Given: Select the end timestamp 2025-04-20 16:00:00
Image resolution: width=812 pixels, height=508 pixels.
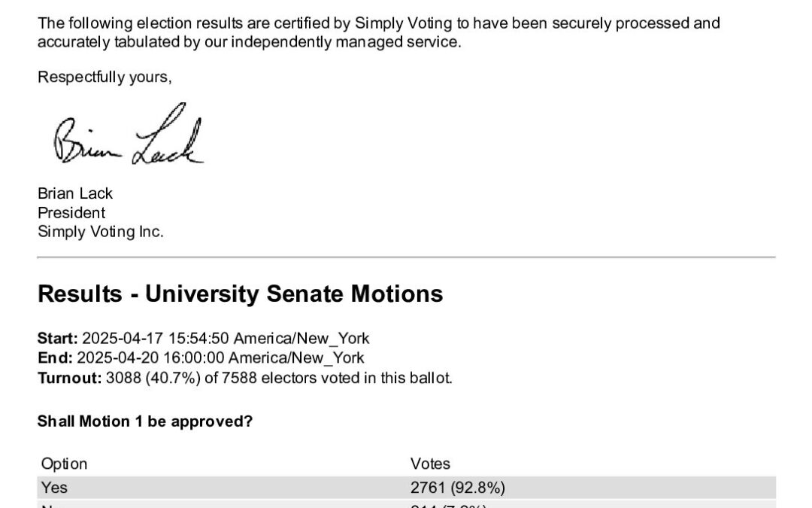Looking at the screenshot, I should pyautogui.click(x=150, y=357).
